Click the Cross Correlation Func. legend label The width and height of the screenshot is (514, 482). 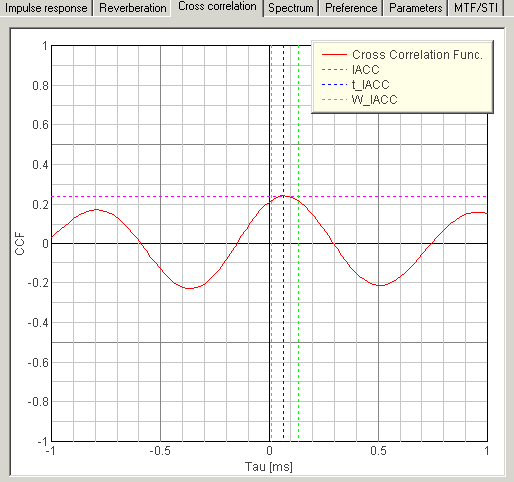[x=417, y=55]
